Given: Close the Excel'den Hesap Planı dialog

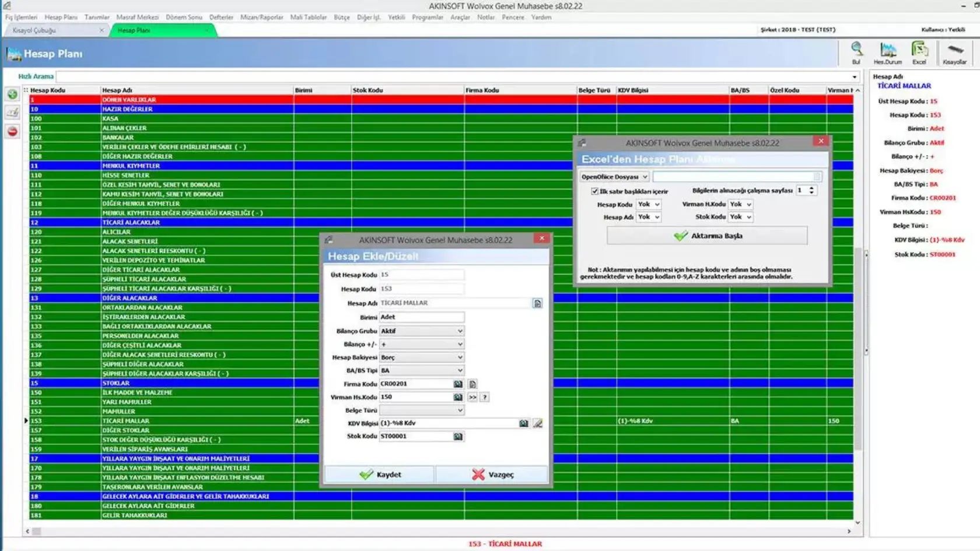Looking at the screenshot, I should pos(821,141).
